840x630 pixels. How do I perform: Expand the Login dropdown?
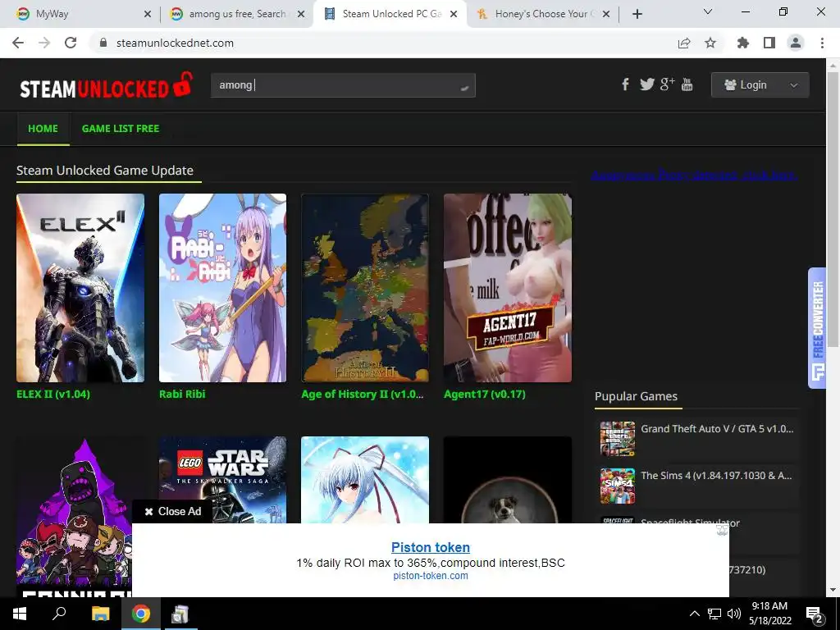[760, 85]
